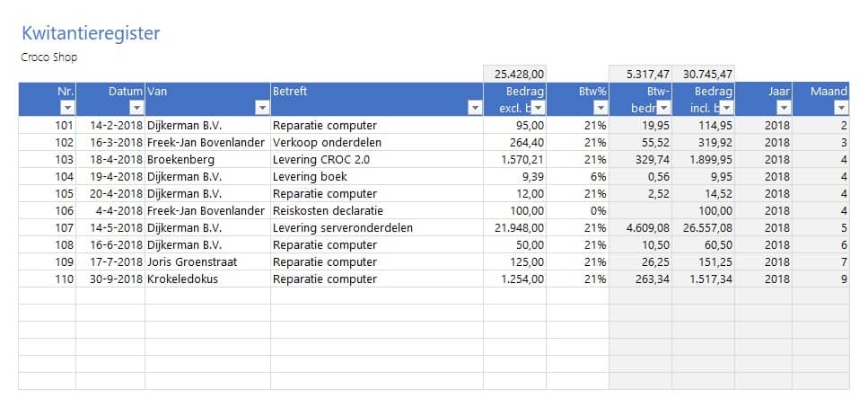Select the date cell 14-2-2018
The width and height of the screenshot is (868, 407).
click(116, 125)
